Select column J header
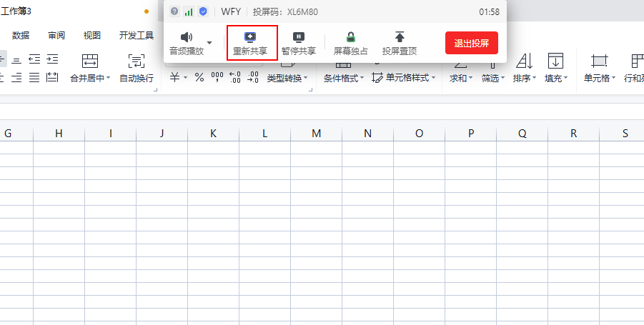Screen dimensions: 644x325 tap(162, 134)
